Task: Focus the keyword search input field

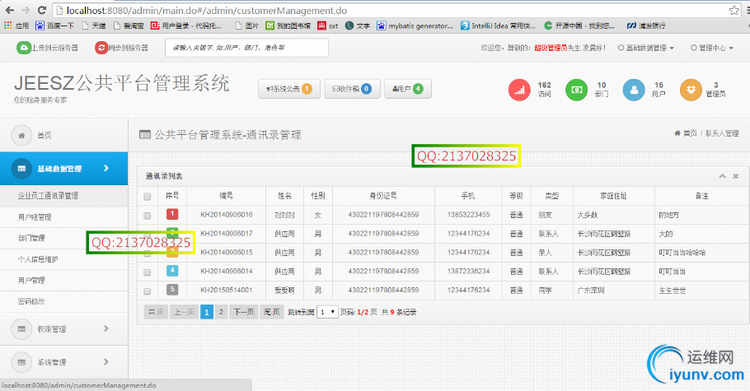Action: (x=247, y=48)
